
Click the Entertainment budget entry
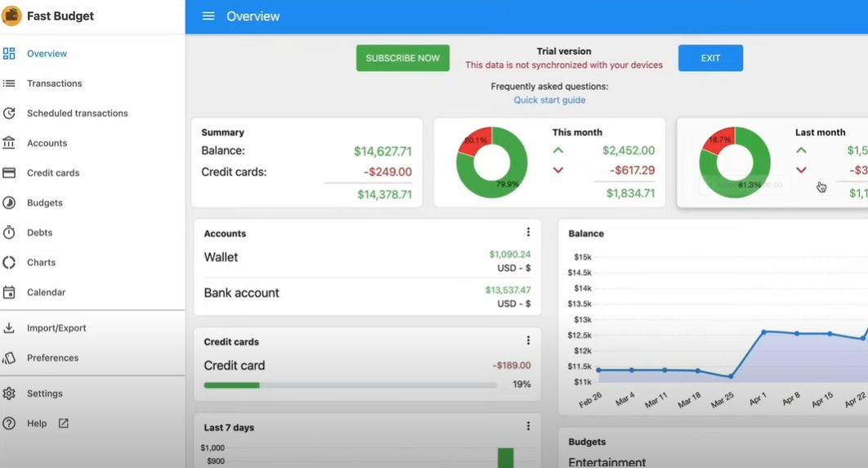(x=606, y=462)
